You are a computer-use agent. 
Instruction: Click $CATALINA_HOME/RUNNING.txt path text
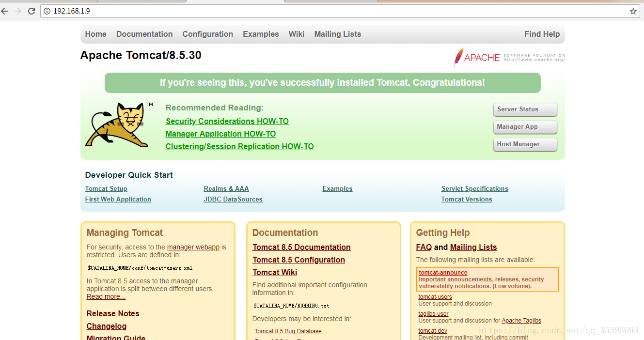pos(291,306)
